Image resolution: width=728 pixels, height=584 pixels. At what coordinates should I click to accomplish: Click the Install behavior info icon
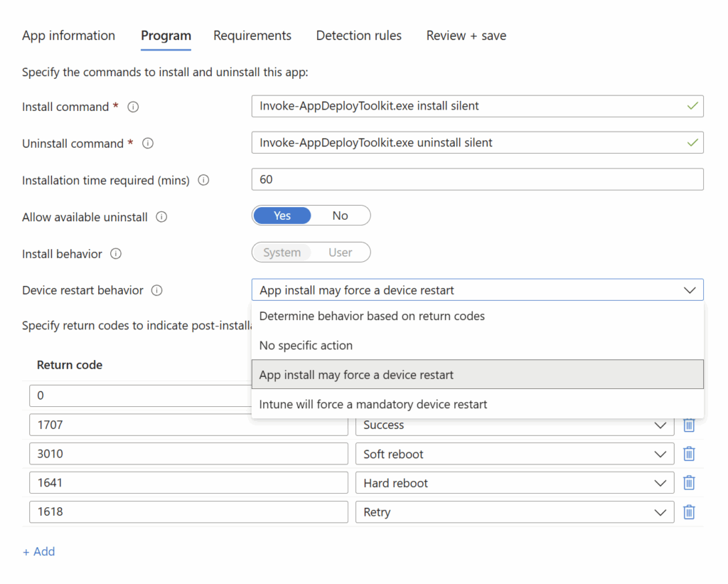117,254
